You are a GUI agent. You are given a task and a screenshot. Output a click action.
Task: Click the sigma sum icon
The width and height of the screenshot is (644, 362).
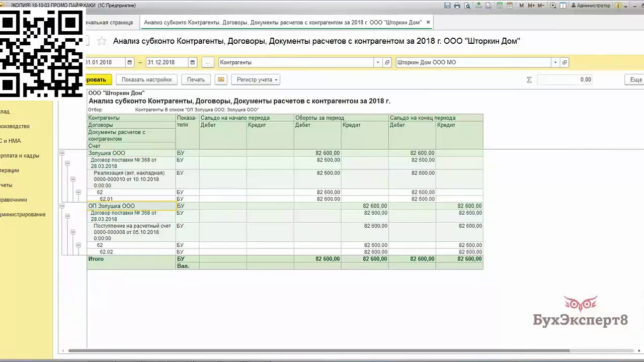(x=529, y=79)
